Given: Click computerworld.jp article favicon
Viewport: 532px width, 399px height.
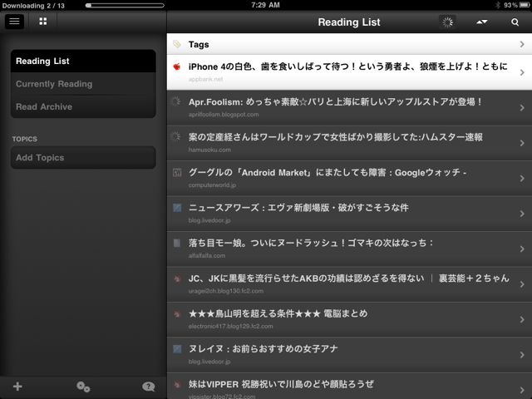Looking at the screenshot, I should pos(177,172).
